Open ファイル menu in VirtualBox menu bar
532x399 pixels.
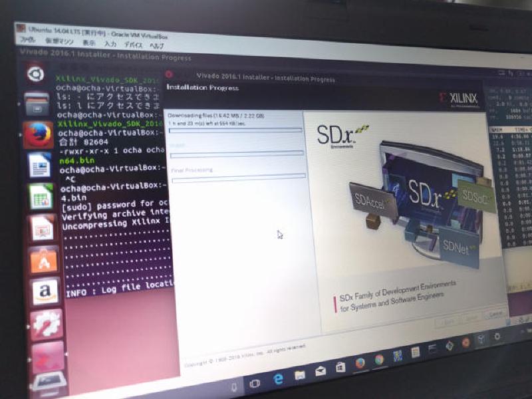pos(27,40)
